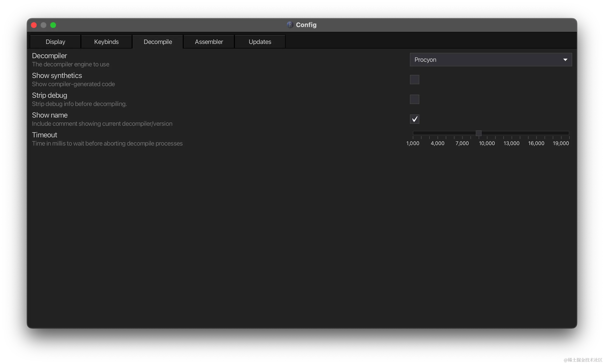Select the Decompile tab
The width and height of the screenshot is (604, 364).
(158, 42)
